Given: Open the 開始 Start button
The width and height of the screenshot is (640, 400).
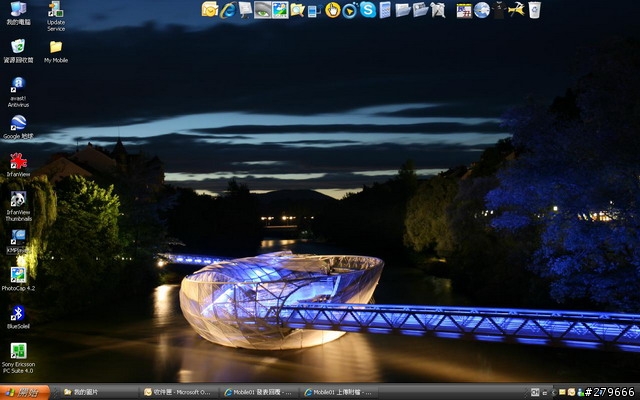Looking at the screenshot, I should click(25, 392).
